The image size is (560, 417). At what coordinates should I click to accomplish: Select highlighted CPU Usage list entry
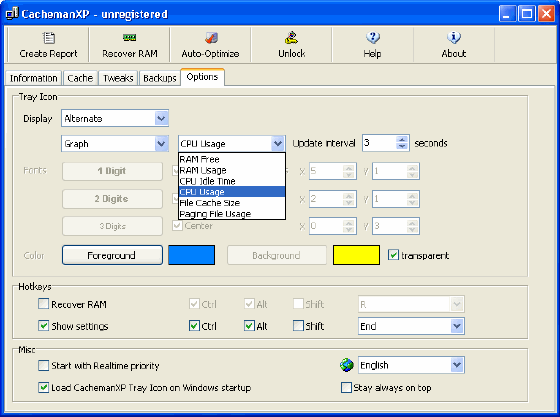click(x=232, y=192)
